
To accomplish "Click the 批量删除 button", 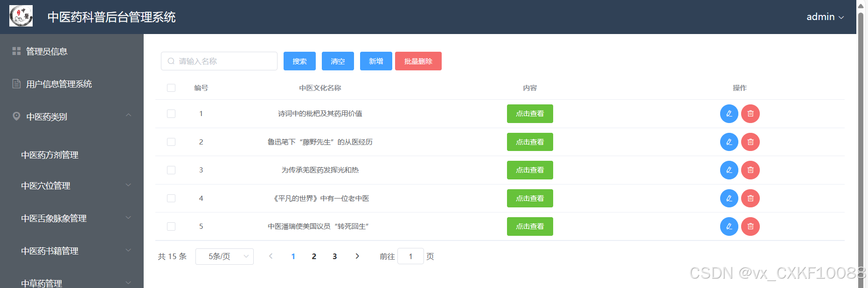I will click(418, 61).
